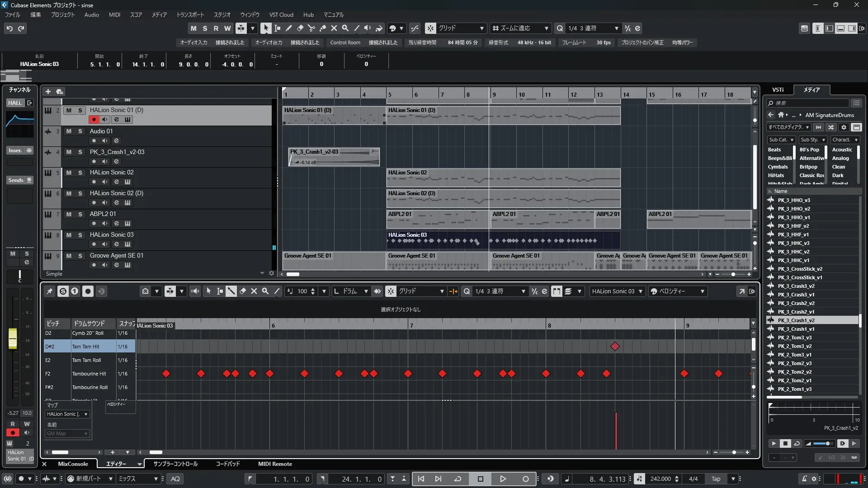The height and width of the screenshot is (488, 868).
Task: Mute the HALion Sonic 03 track
Action: point(69,235)
